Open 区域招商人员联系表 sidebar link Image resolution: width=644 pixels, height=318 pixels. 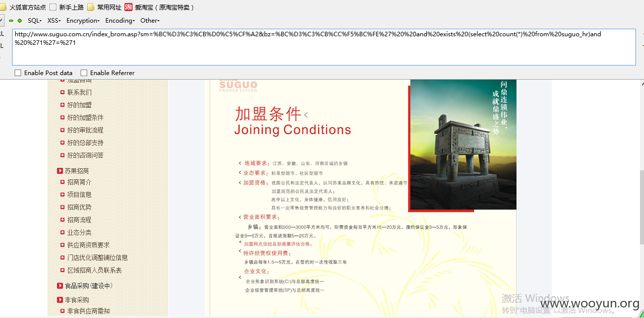point(95,270)
